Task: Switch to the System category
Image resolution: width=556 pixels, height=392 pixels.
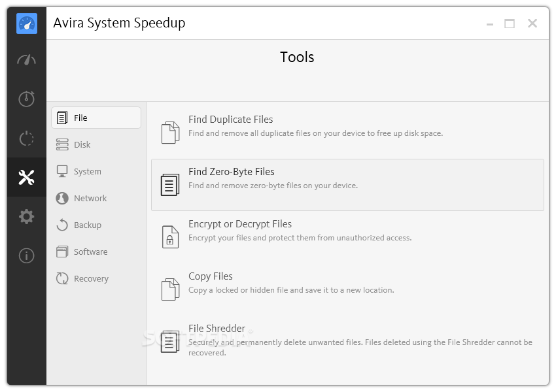Action: click(96, 171)
